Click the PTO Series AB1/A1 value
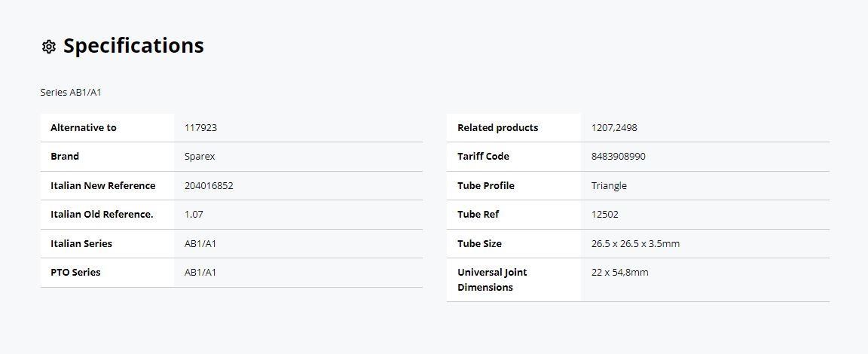Screen dimensions: 868x354 [200, 273]
